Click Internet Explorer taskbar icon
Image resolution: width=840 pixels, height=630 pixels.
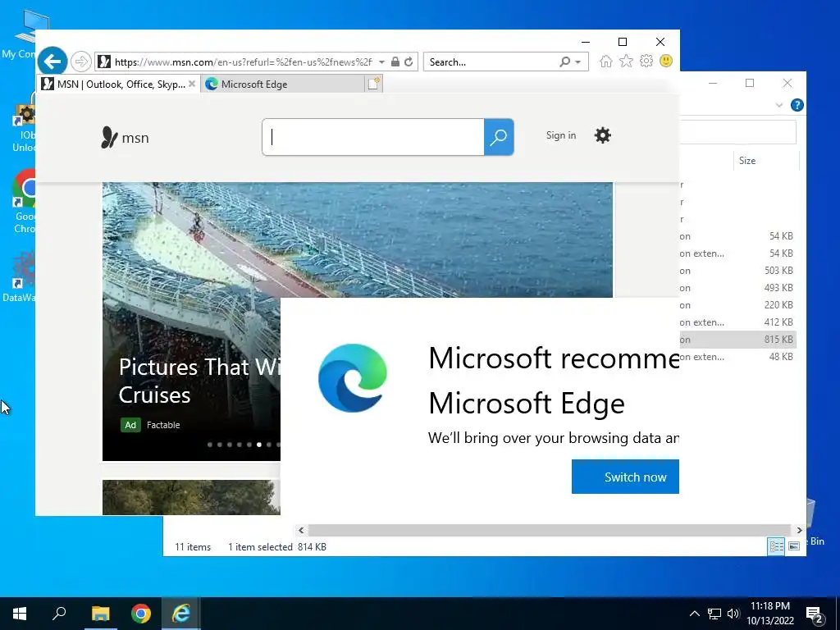click(181, 614)
